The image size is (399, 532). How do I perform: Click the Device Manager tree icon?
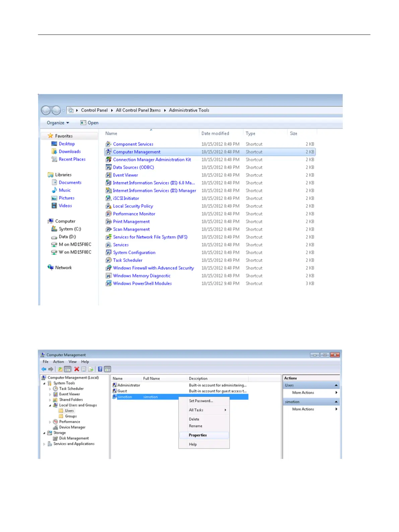[x=56, y=427]
